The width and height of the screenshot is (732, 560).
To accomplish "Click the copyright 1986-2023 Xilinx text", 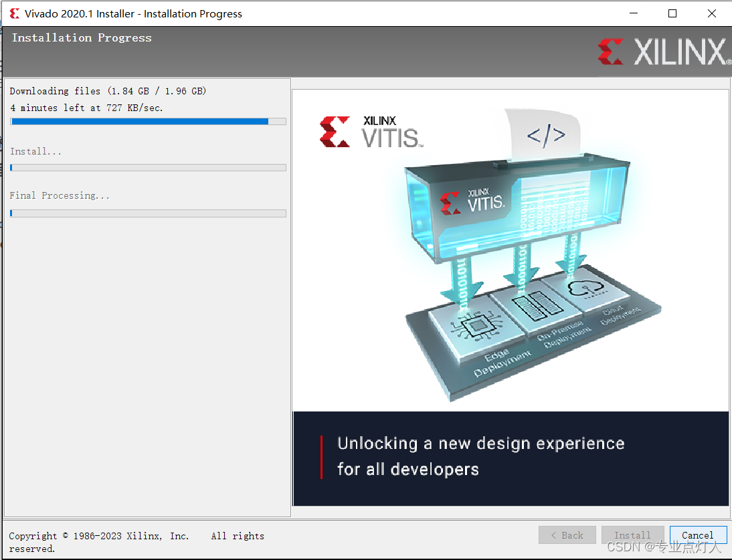I will [x=136, y=542].
